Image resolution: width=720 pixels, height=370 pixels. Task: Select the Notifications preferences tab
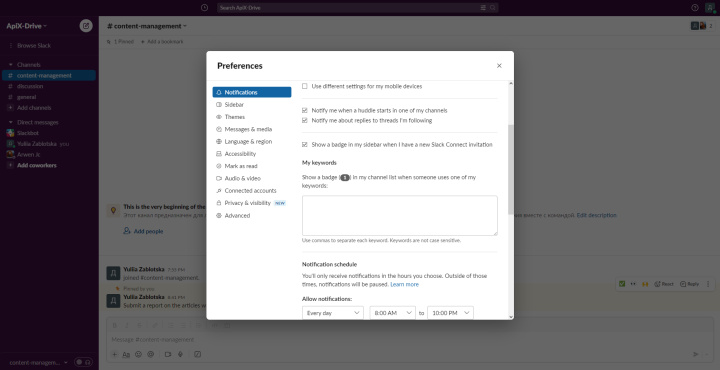(252, 92)
